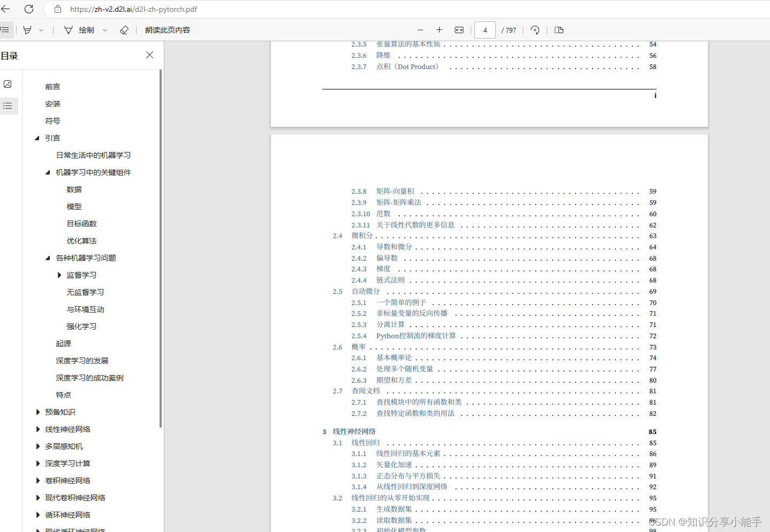
Task: Collapse 机器学习中的关键组件 section
Action: click(x=48, y=172)
